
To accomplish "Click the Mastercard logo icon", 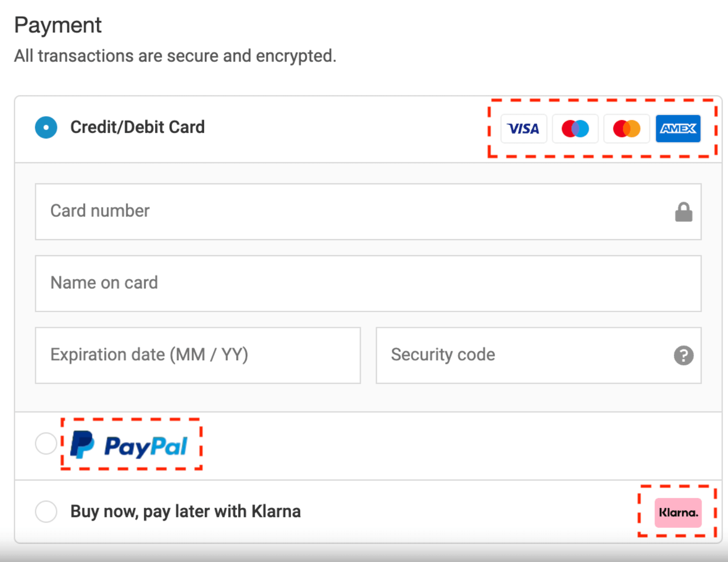I will click(626, 129).
